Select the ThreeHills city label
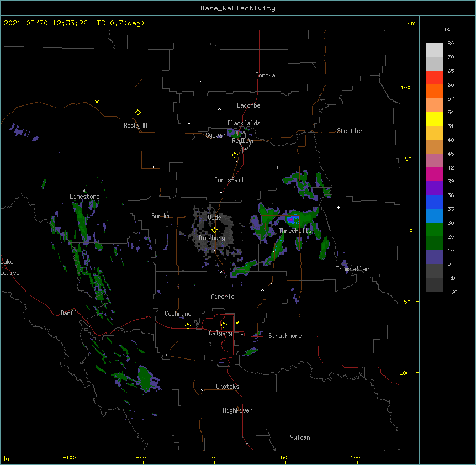Screen dimensions: 476x465 click(295, 231)
